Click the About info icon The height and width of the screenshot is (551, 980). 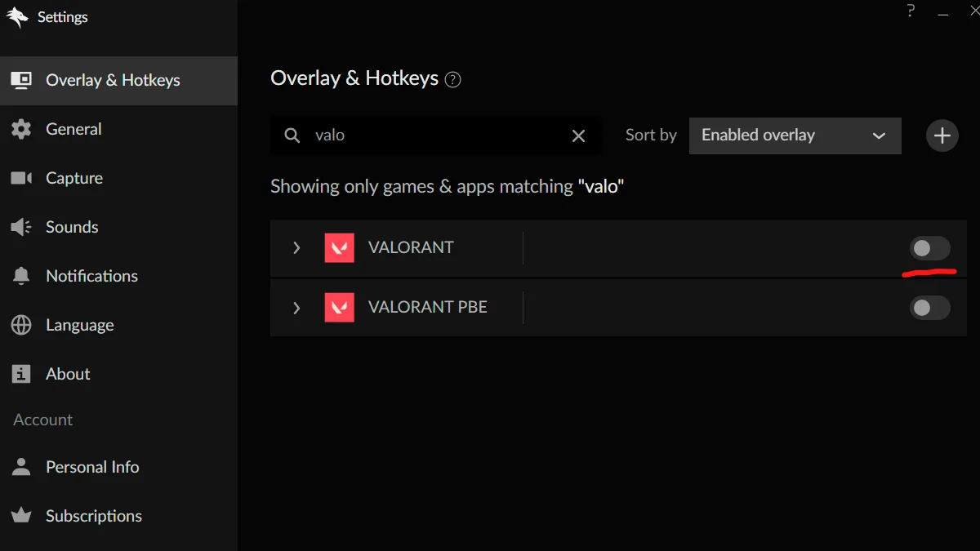pos(21,374)
